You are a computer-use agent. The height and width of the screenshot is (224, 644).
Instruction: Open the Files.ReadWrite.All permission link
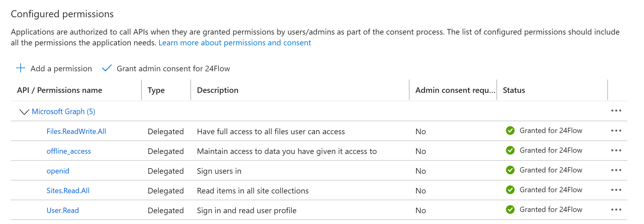click(76, 131)
